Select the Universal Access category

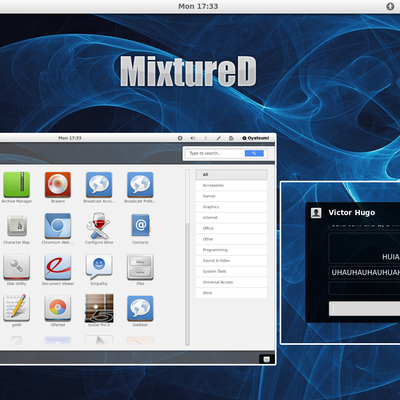(231, 282)
